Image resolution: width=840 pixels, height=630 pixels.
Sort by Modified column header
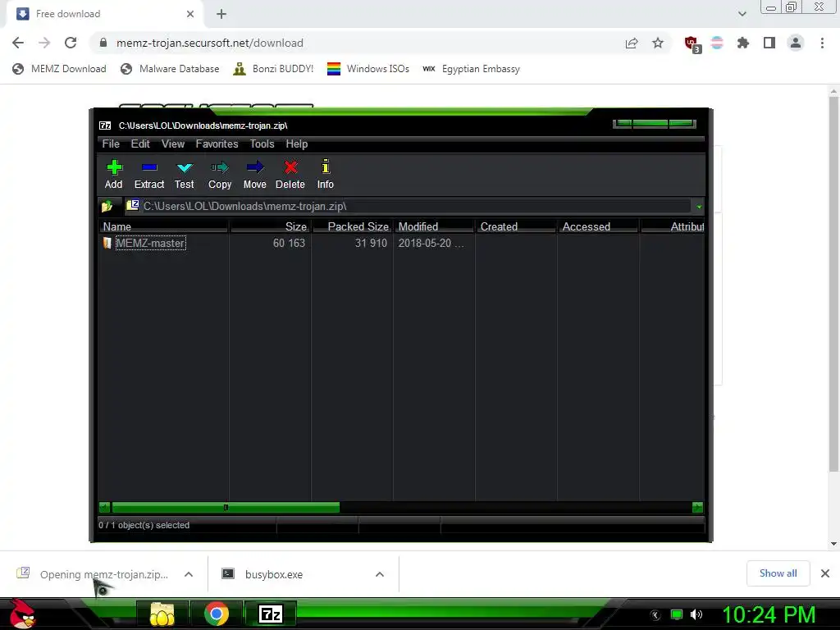pos(434,226)
